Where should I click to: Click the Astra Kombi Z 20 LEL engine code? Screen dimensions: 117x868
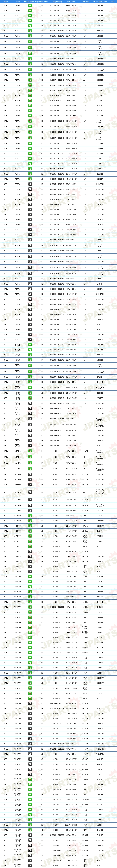[x=100, y=393]
